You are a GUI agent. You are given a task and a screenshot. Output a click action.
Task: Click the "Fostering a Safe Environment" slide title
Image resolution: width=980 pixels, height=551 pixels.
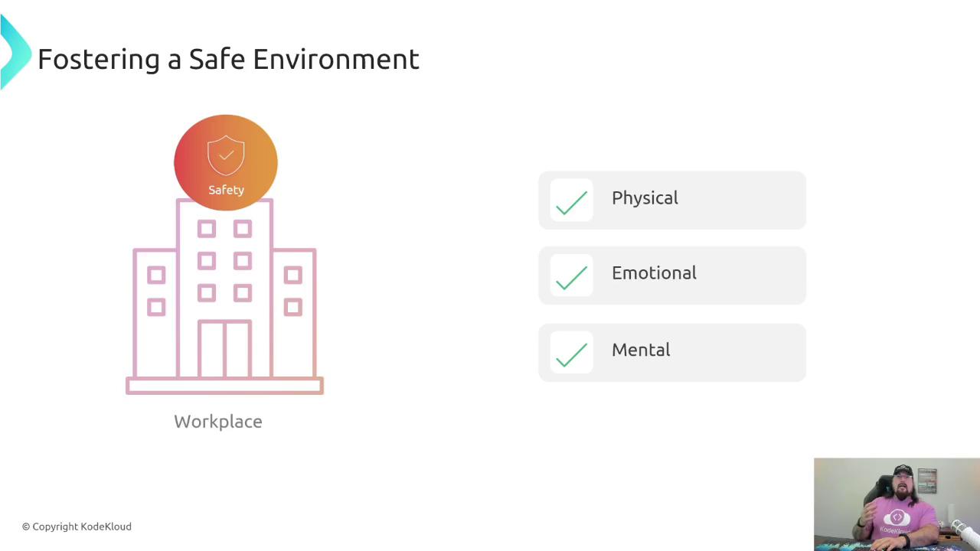point(228,59)
